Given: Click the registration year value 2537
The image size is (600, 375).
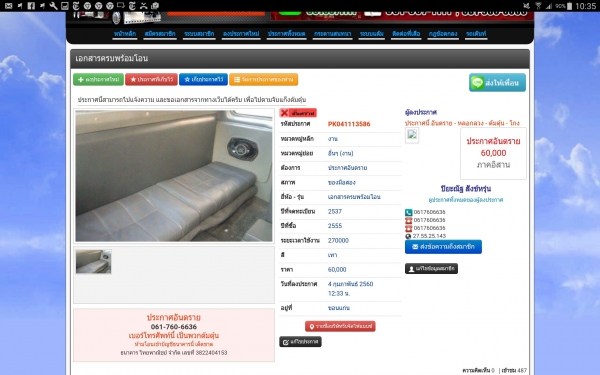Looking at the screenshot, I should click(x=335, y=211).
